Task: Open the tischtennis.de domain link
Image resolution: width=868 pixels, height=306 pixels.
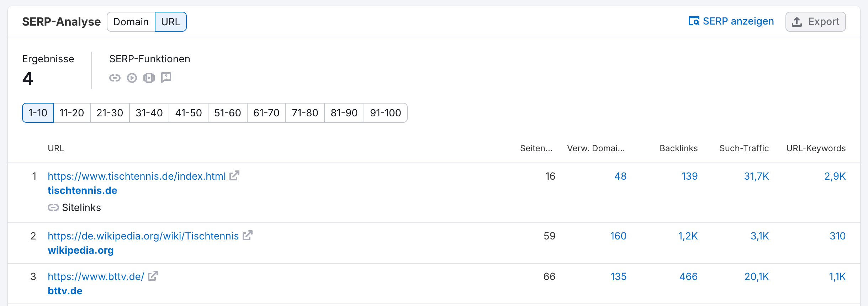Action: pyautogui.click(x=83, y=191)
